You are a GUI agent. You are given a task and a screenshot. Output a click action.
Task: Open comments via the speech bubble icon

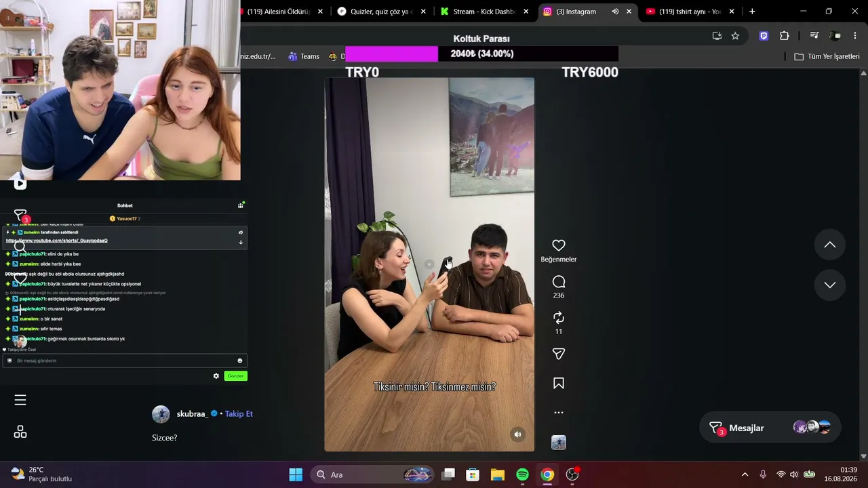[559, 281]
